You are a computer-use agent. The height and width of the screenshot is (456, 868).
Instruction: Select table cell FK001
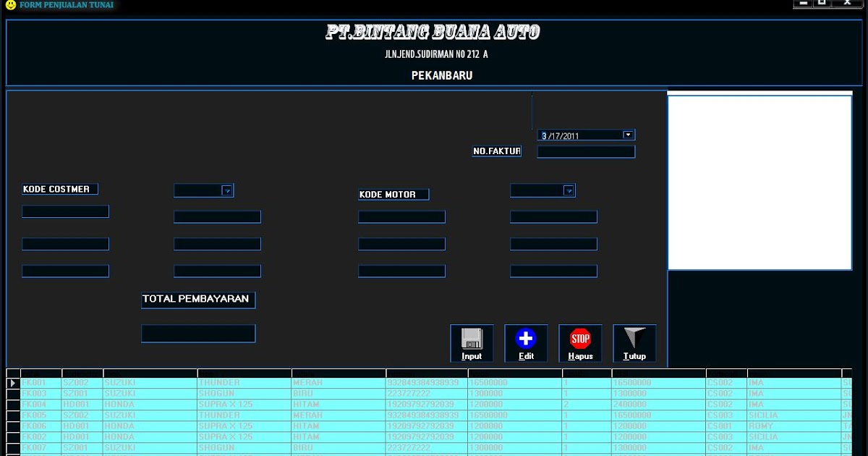coord(41,382)
